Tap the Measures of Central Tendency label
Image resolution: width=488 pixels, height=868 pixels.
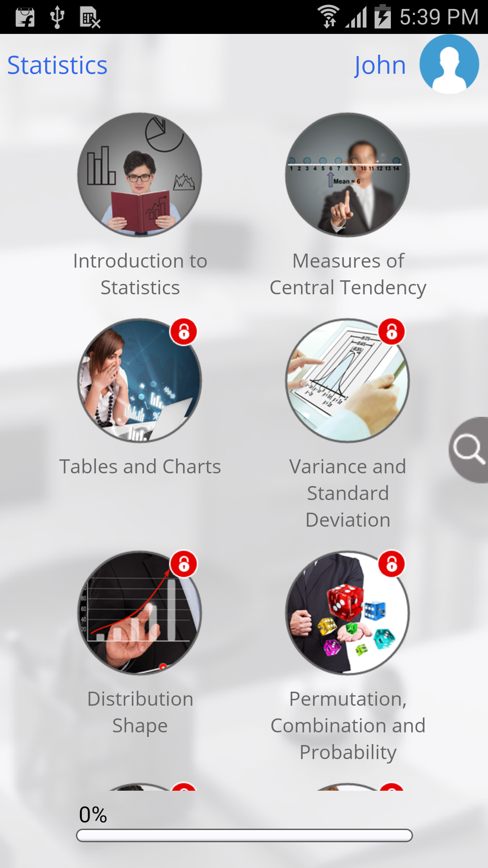(348, 274)
